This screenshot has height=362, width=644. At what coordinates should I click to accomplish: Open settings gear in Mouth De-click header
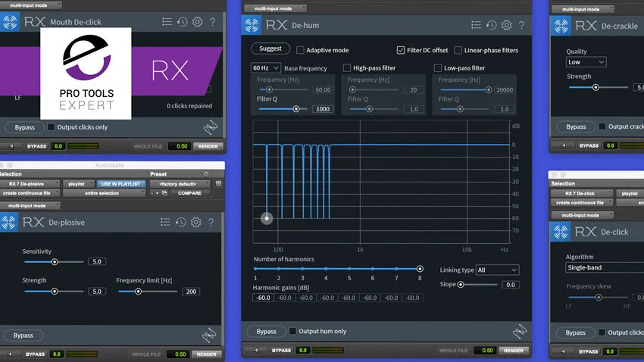198,22
